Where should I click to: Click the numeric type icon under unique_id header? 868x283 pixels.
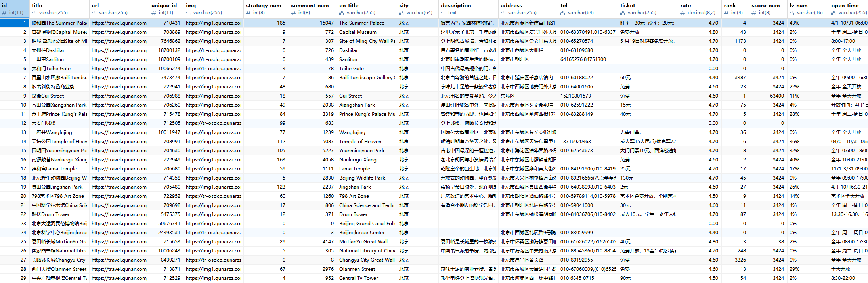(x=154, y=13)
